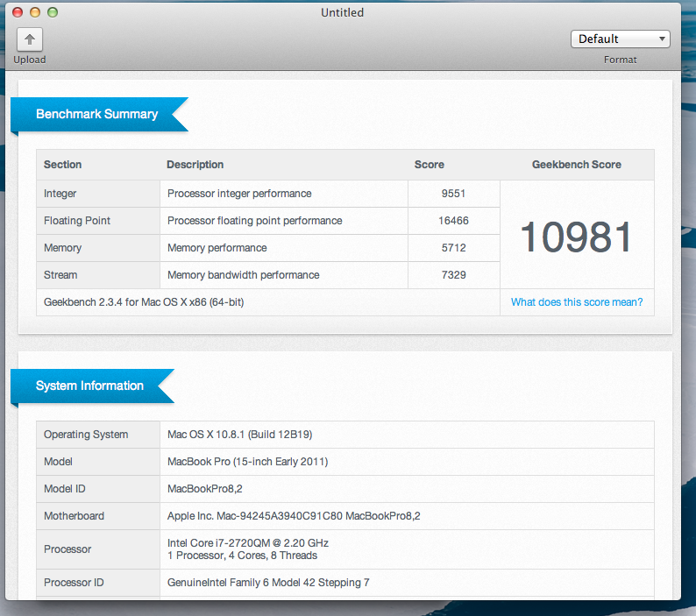Open 'What does this score mean?' link
The height and width of the screenshot is (616, 696).
pyautogui.click(x=577, y=302)
